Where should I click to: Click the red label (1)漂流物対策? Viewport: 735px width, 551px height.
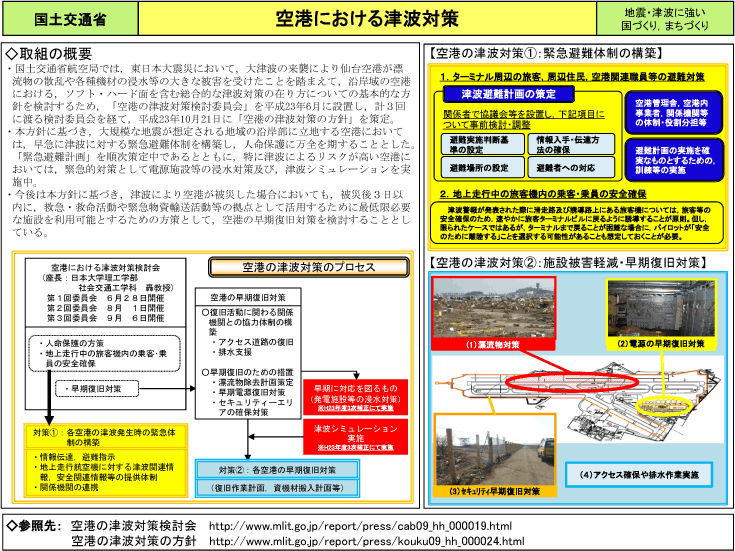tap(494, 345)
